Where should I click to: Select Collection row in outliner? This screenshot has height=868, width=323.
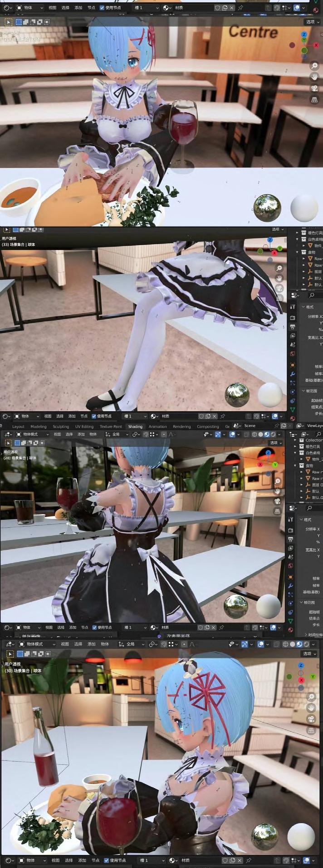(313, 441)
